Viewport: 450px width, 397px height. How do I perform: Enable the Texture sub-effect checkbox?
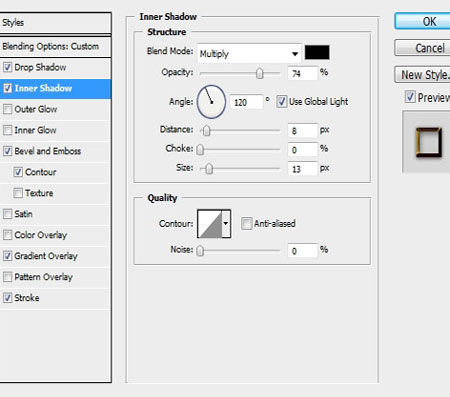pyautogui.click(x=18, y=193)
